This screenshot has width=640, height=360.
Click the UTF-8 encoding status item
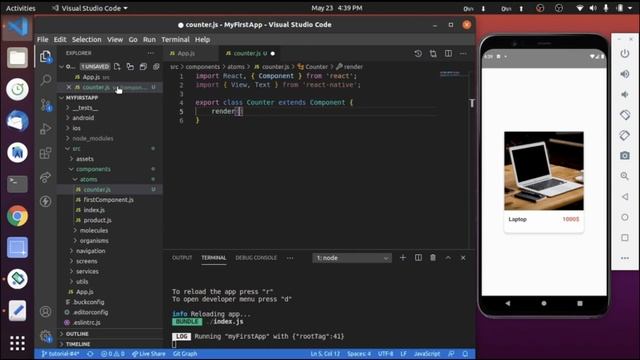pos(386,354)
